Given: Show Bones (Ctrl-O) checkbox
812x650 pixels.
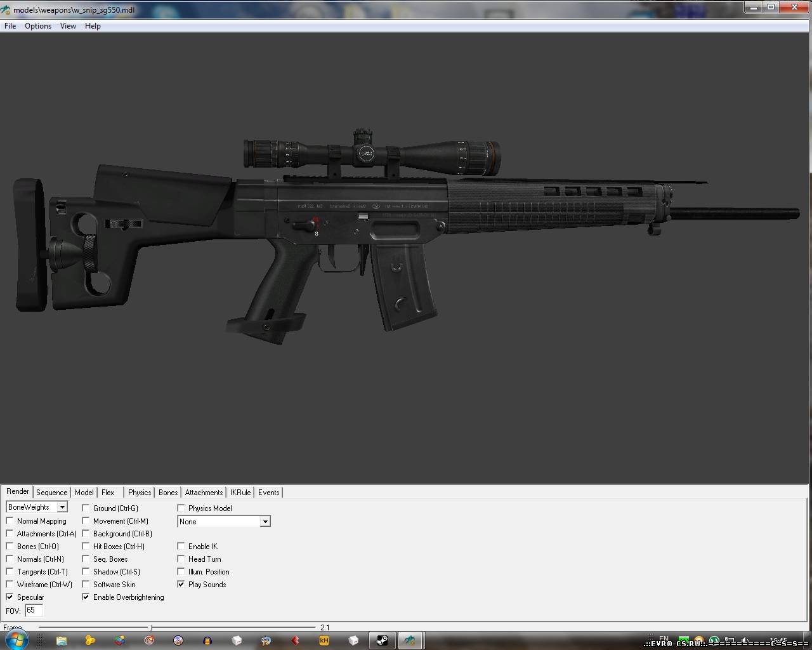Looking at the screenshot, I should pyautogui.click(x=10, y=547).
